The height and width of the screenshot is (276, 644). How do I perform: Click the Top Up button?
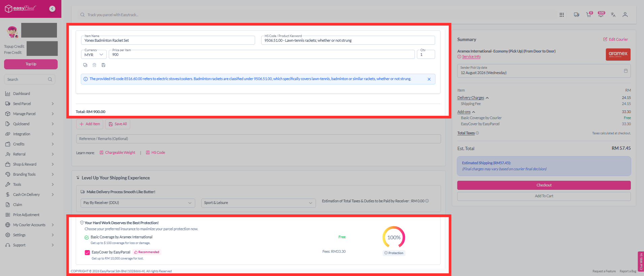click(x=31, y=64)
